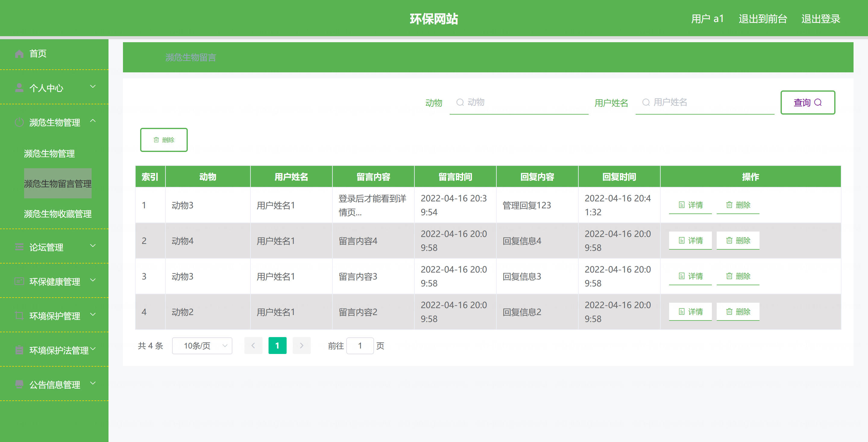Open the 10条/页 page size dropdown
This screenshot has width=868, height=442.
coord(202,346)
